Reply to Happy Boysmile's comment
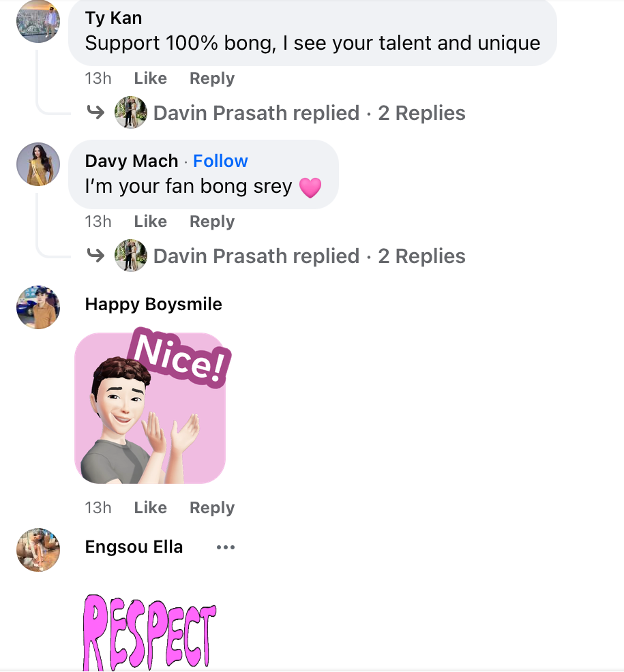 [211, 508]
